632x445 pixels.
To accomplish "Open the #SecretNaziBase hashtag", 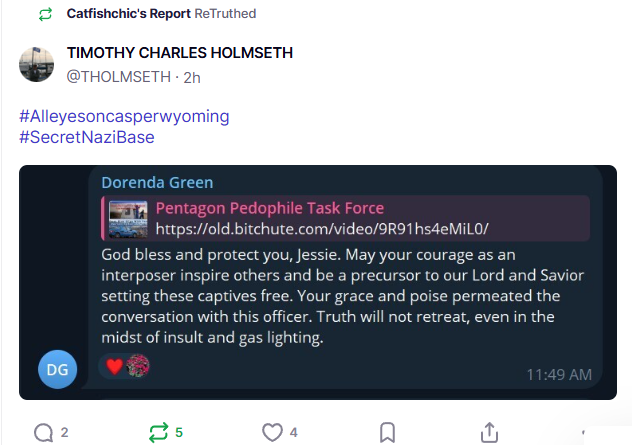I will pos(87,136).
